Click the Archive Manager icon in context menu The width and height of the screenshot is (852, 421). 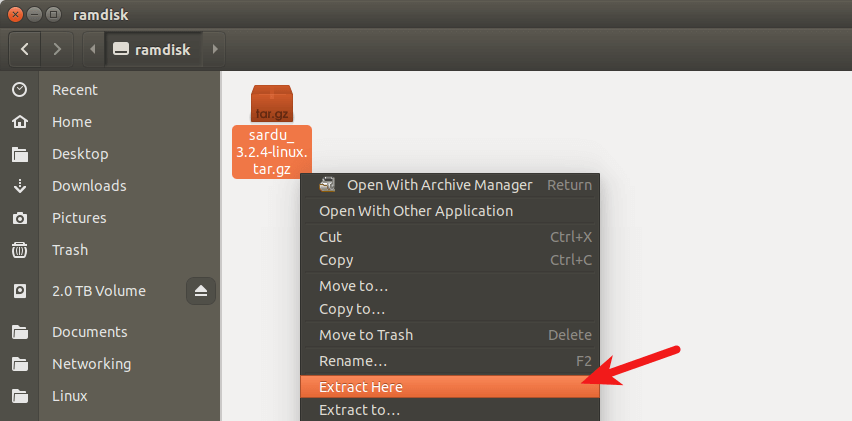pyautogui.click(x=327, y=185)
